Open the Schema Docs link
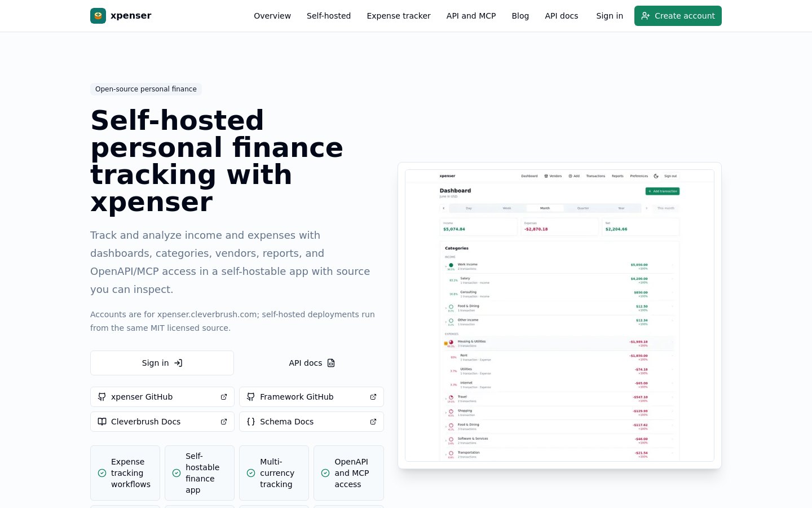This screenshot has height=508, width=812. tap(311, 422)
